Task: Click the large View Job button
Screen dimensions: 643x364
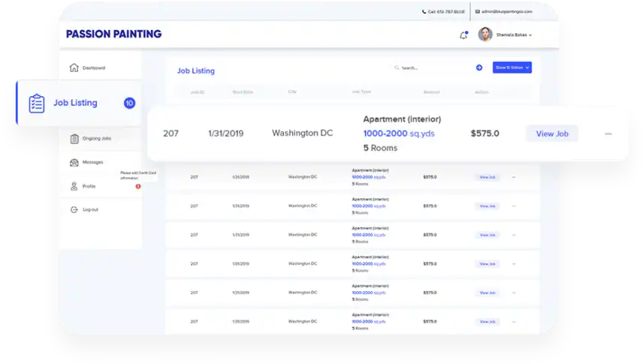Action: coord(552,134)
